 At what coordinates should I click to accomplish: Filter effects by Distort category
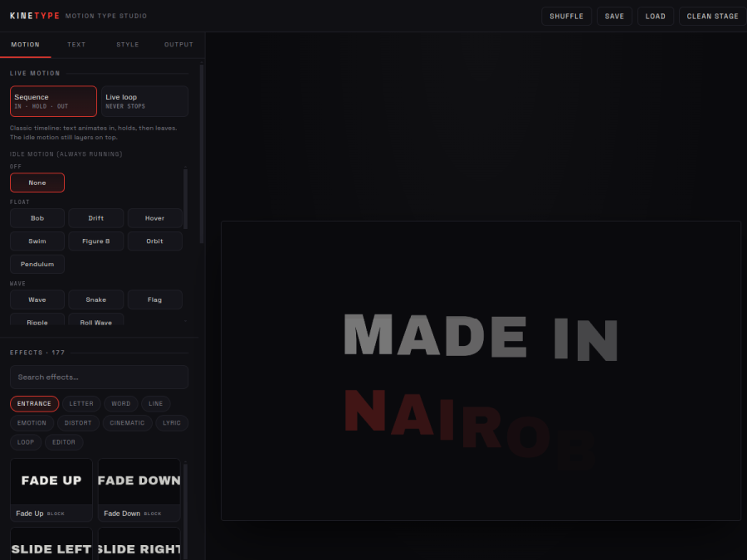[78, 423]
